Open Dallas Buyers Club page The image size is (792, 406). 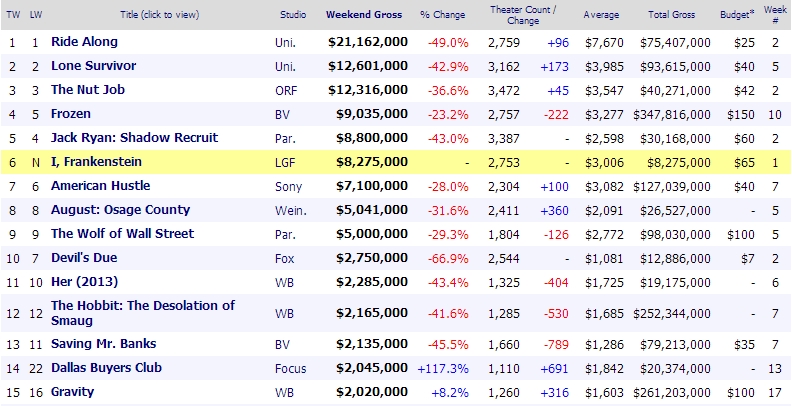point(107,368)
